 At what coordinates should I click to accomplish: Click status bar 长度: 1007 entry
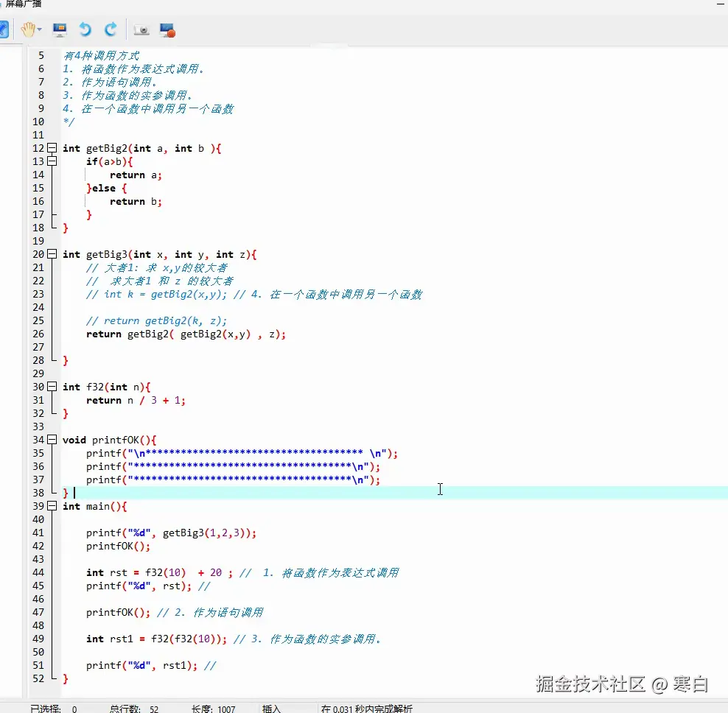[213, 709]
